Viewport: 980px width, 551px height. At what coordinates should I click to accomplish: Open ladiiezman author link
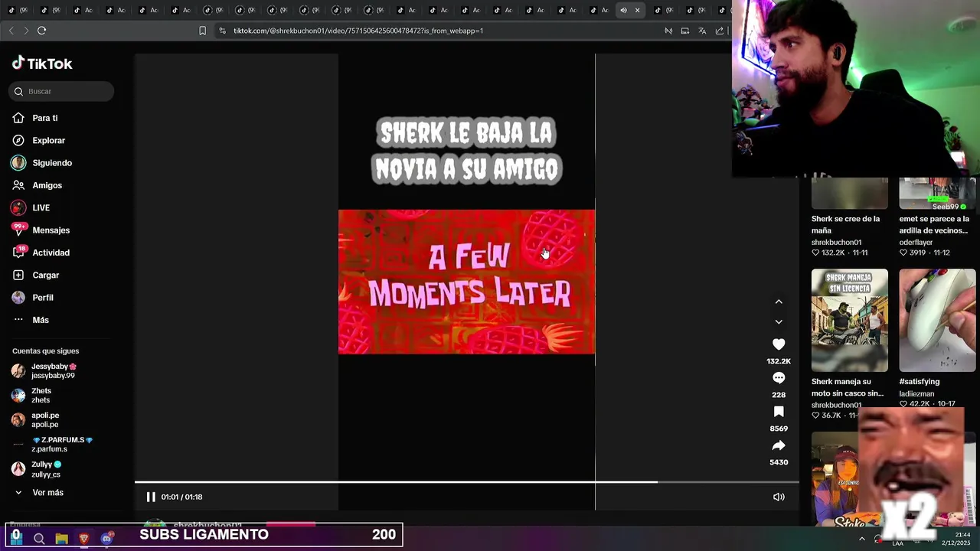tap(916, 394)
